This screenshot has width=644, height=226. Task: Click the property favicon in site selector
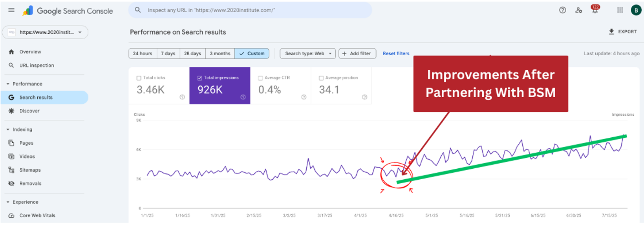click(x=12, y=32)
